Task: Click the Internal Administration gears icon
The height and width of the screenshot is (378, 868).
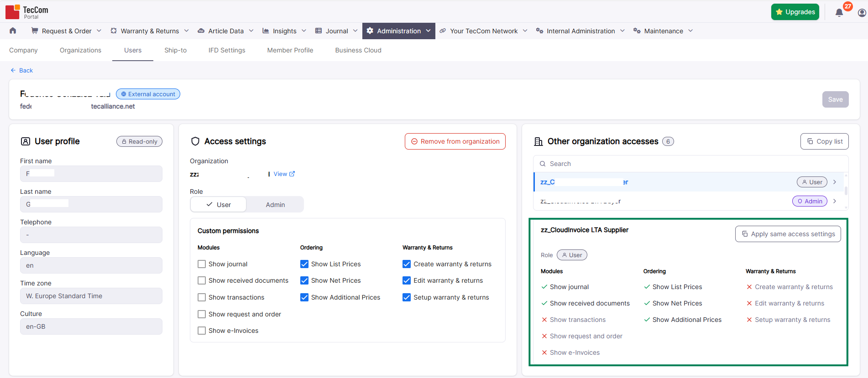Action: [x=539, y=31]
